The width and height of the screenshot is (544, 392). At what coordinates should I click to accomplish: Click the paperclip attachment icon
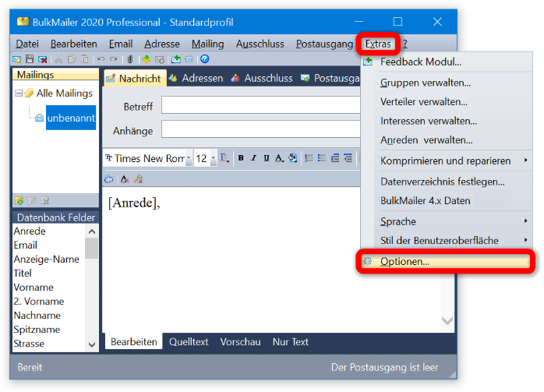point(130,59)
